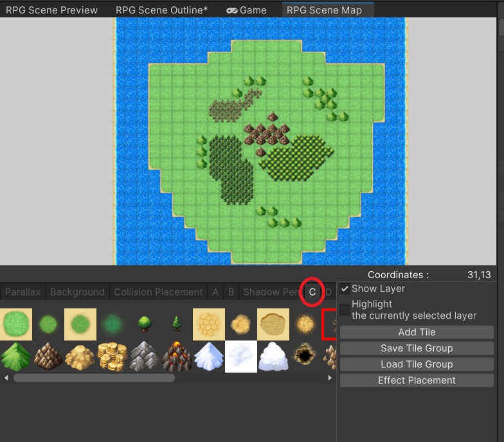Click the dark pine forest on the map
This screenshot has height=442, width=504.
coord(231,170)
